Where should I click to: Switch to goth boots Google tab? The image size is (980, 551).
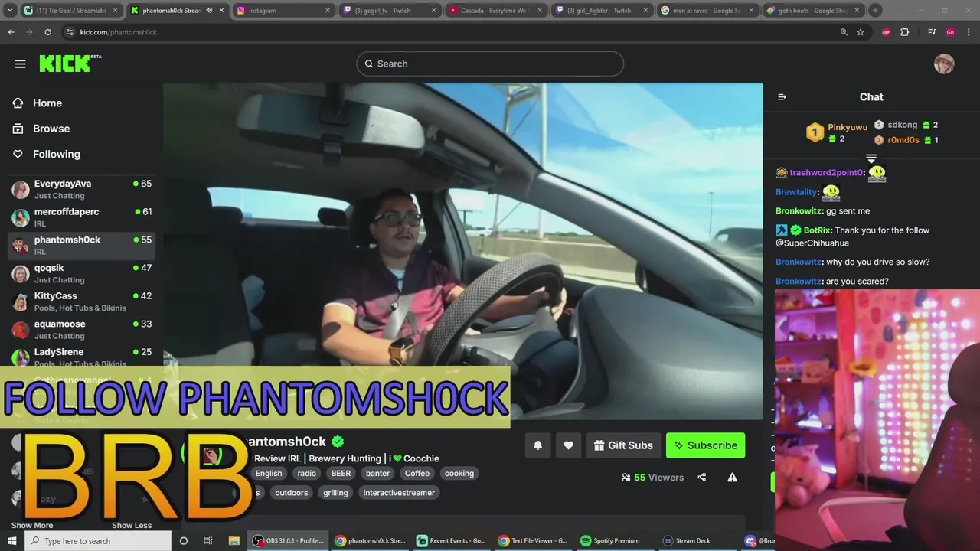tap(813, 11)
